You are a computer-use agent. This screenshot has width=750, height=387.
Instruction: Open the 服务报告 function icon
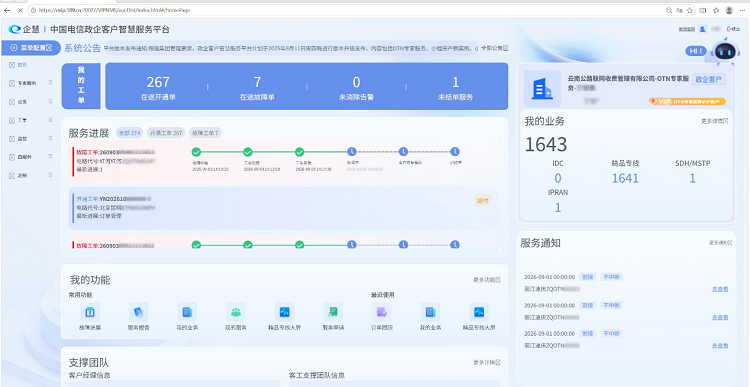point(138,312)
